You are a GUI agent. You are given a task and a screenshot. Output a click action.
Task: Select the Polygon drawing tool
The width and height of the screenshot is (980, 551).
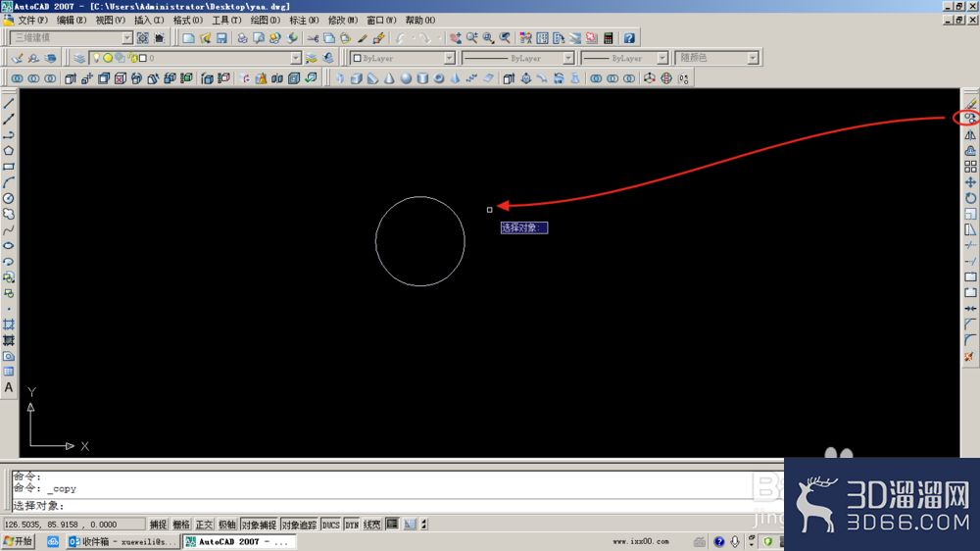pos(9,151)
